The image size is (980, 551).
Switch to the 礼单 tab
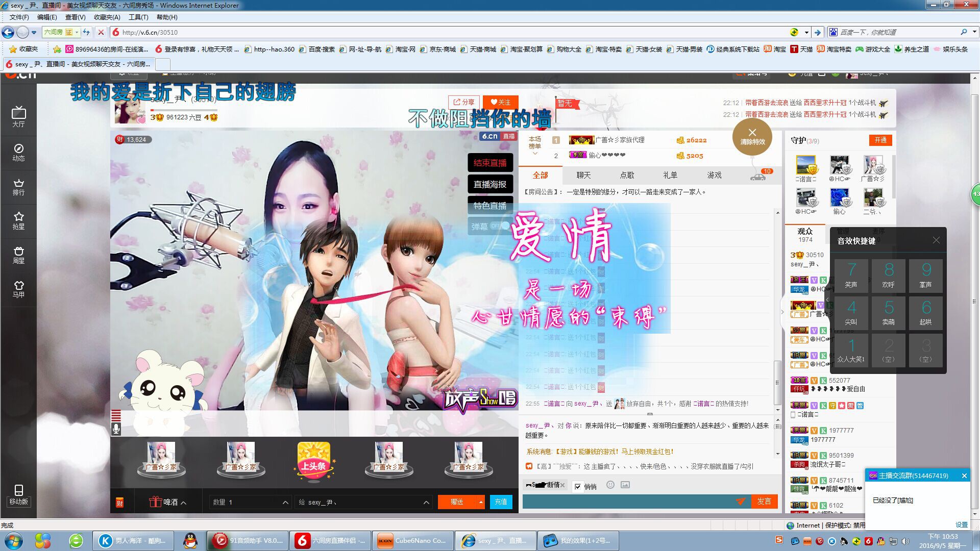point(670,175)
